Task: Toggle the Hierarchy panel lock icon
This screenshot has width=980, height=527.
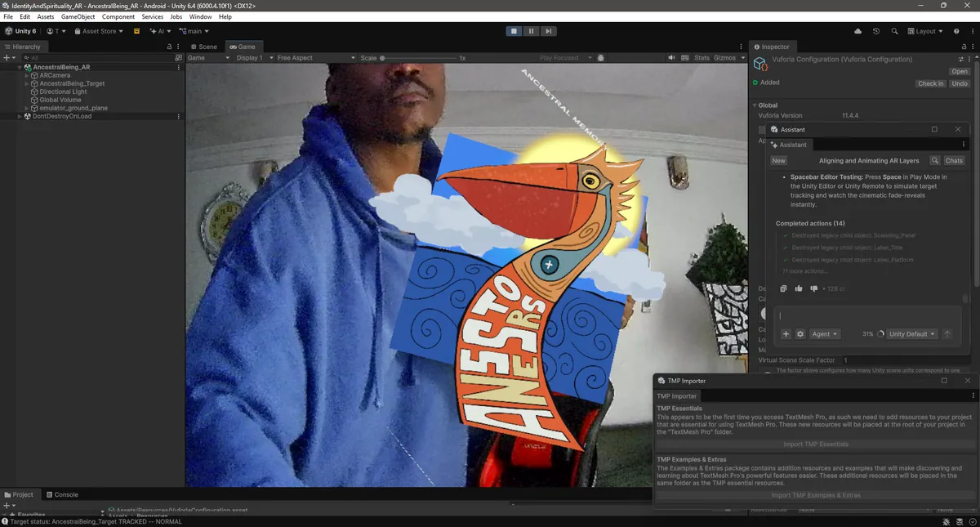Action: tap(170, 47)
